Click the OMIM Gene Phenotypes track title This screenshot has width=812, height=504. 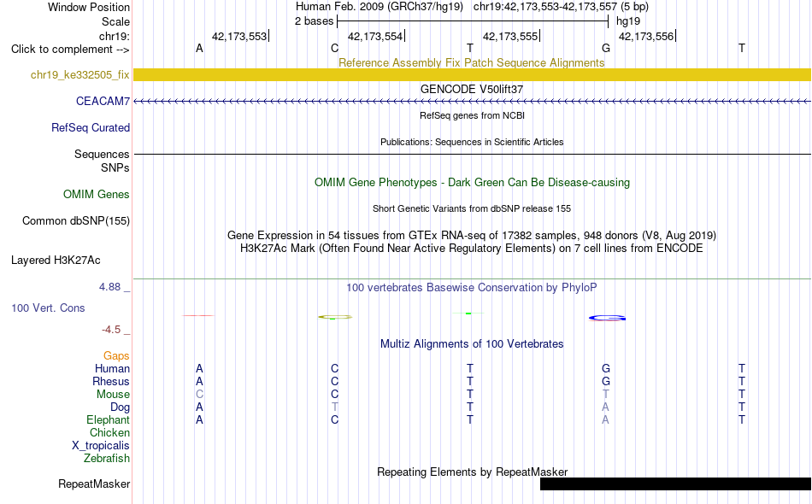click(472, 183)
